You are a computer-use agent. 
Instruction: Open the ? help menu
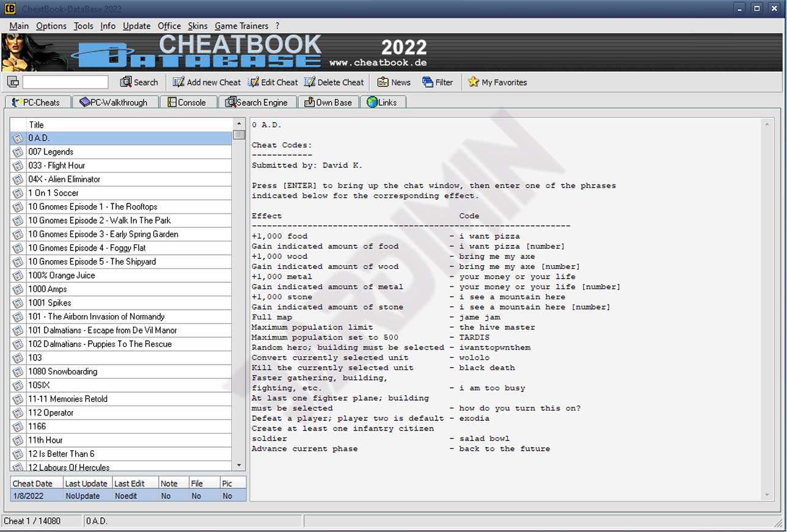coord(277,26)
